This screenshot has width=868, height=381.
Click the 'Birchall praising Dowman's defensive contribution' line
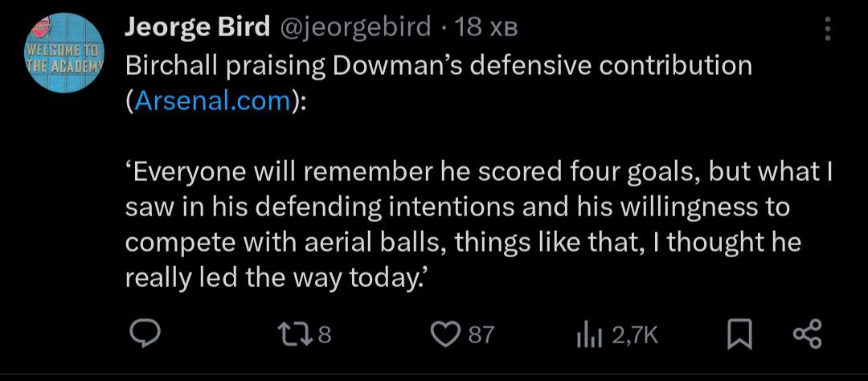tap(439, 65)
